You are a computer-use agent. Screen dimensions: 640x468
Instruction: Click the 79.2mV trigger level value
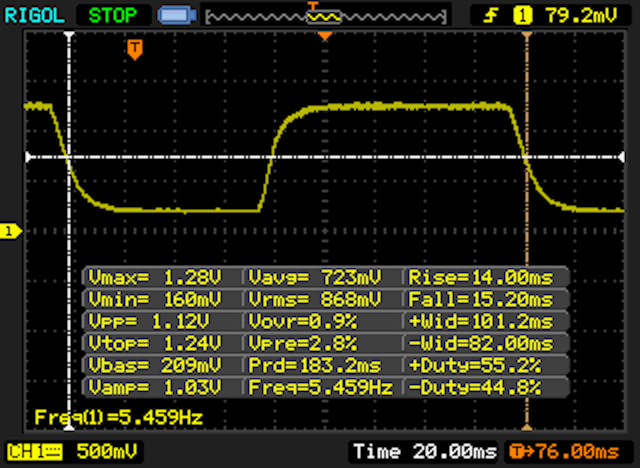coord(581,16)
